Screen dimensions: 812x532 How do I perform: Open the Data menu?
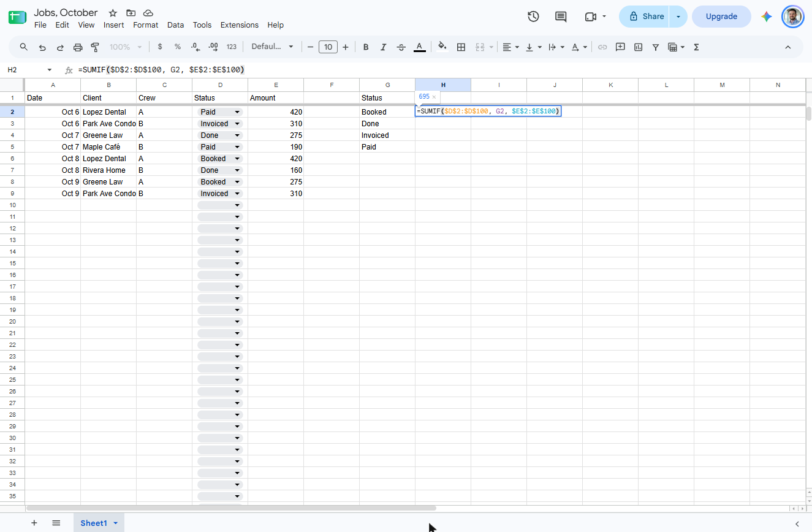pos(176,25)
